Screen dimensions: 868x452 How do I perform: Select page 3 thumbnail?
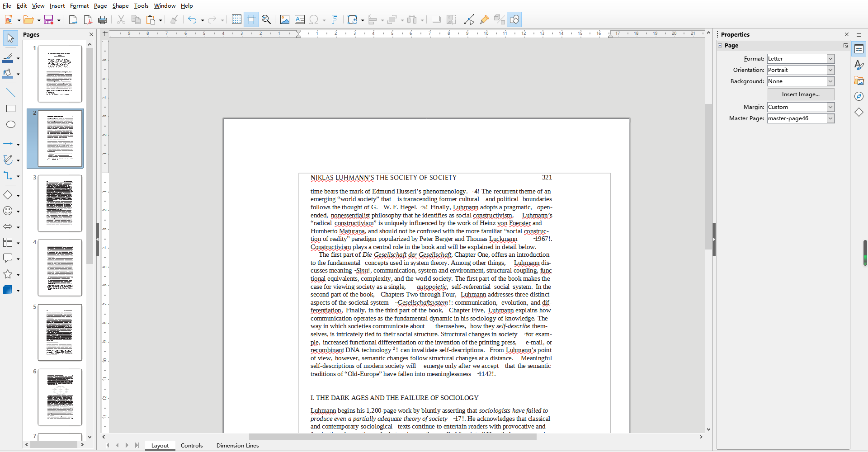[x=60, y=203]
